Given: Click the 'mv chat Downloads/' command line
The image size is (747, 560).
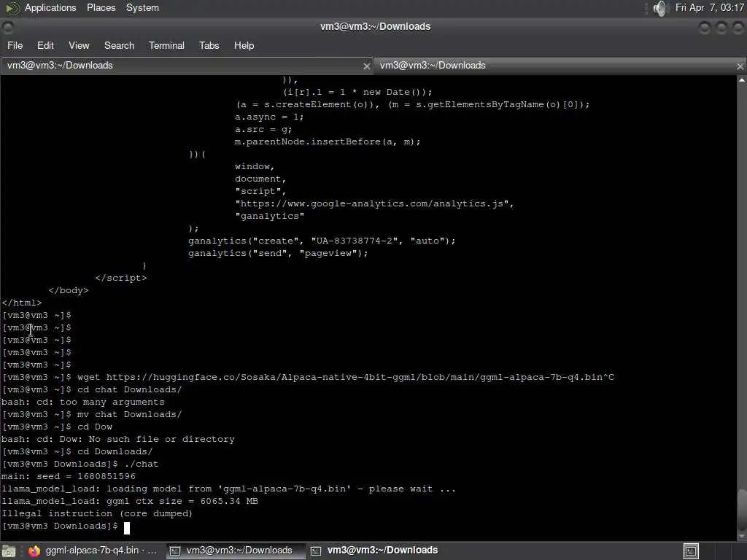Looking at the screenshot, I should click(92, 414).
